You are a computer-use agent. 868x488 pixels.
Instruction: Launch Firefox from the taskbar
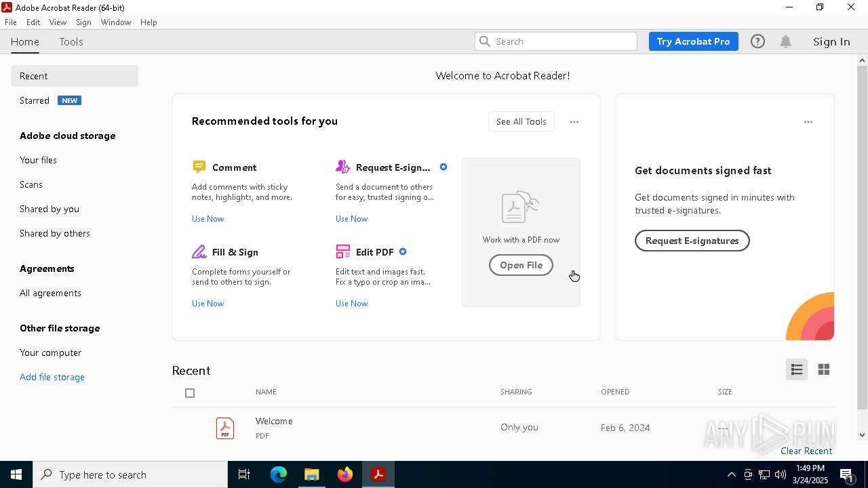coord(345,474)
